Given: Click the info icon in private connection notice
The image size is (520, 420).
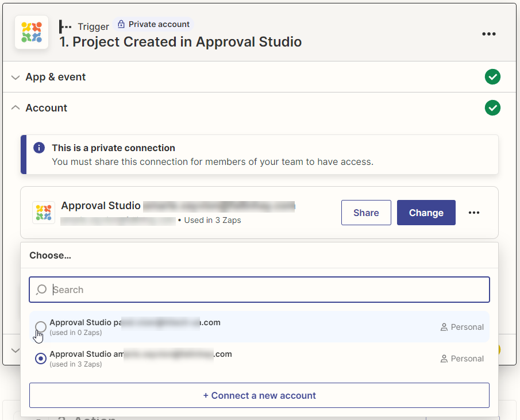Looking at the screenshot, I should click(x=38, y=148).
